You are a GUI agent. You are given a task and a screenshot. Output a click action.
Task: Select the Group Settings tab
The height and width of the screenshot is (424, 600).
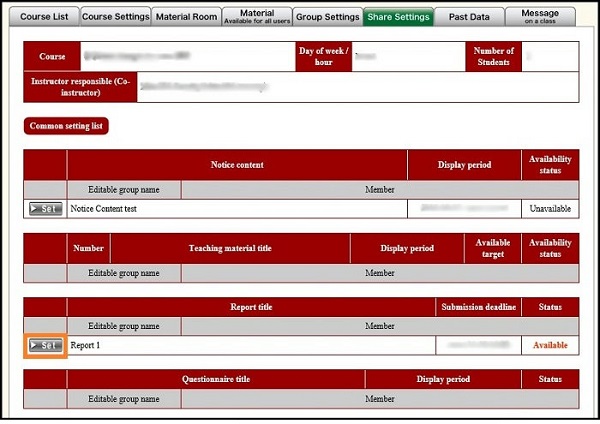pos(328,16)
